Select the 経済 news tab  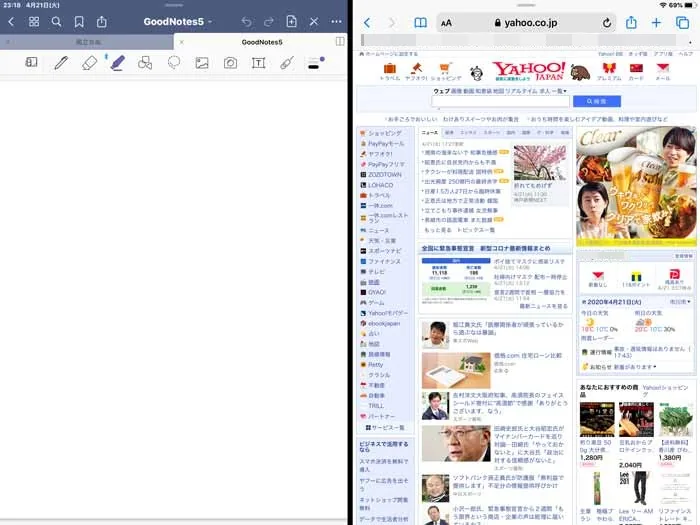(449, 133)
